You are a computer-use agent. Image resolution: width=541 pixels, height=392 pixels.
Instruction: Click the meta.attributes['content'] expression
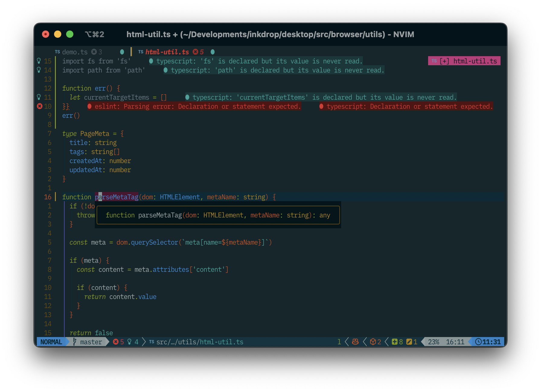[181, 269]
